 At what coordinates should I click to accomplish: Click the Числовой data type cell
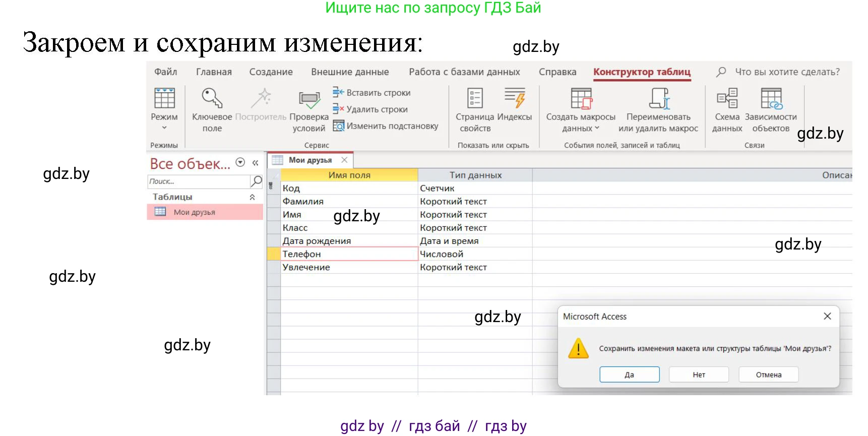click(x=475, y=254)
